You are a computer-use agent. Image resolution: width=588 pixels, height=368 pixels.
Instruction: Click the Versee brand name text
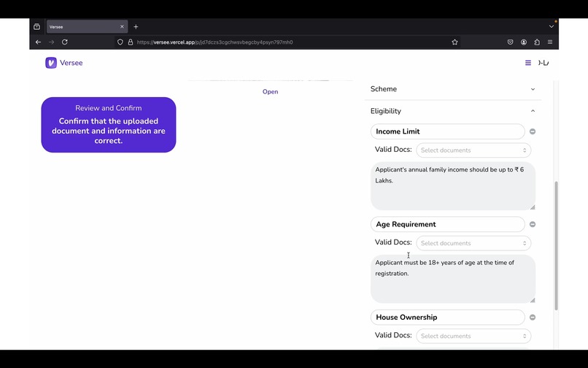[71, 63]
